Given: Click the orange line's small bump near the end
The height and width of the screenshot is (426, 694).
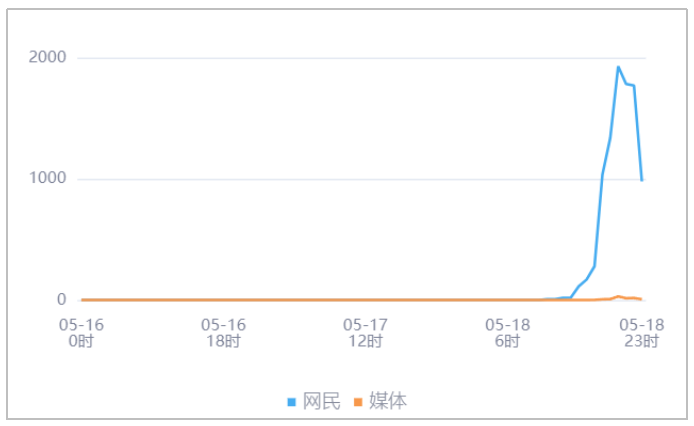Looking at the screenshot, I should pyautogui.click(x=619, y=297).
